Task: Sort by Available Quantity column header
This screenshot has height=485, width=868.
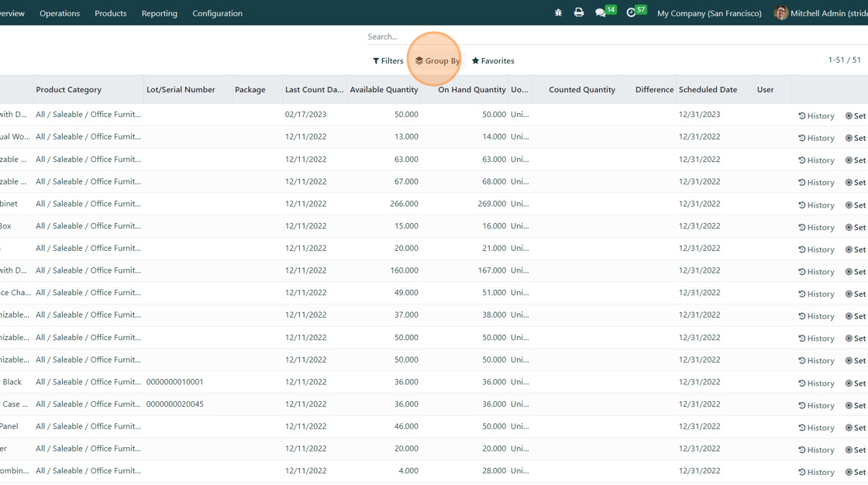Action: 384,90
